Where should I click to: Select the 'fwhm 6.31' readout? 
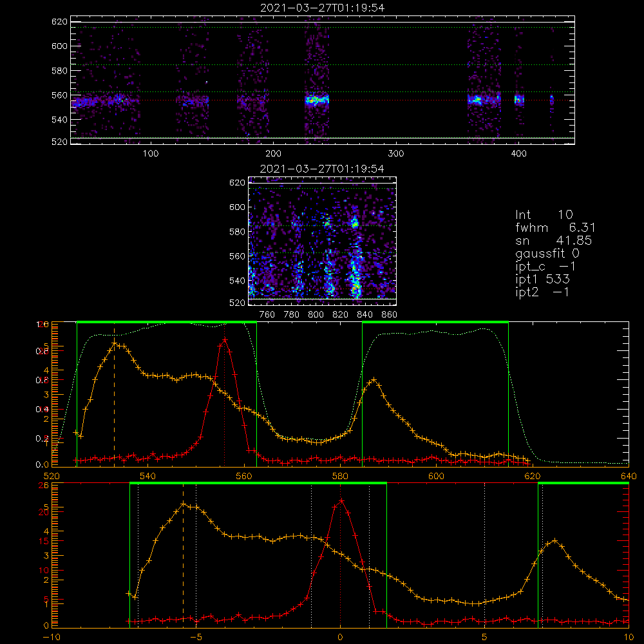[x=555, y=227]
